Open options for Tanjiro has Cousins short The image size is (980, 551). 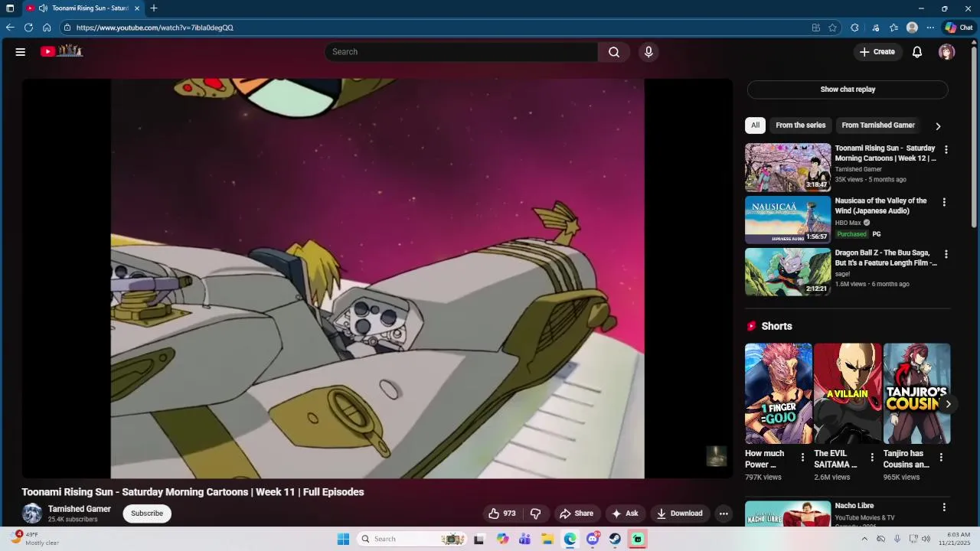pos(941,458)
